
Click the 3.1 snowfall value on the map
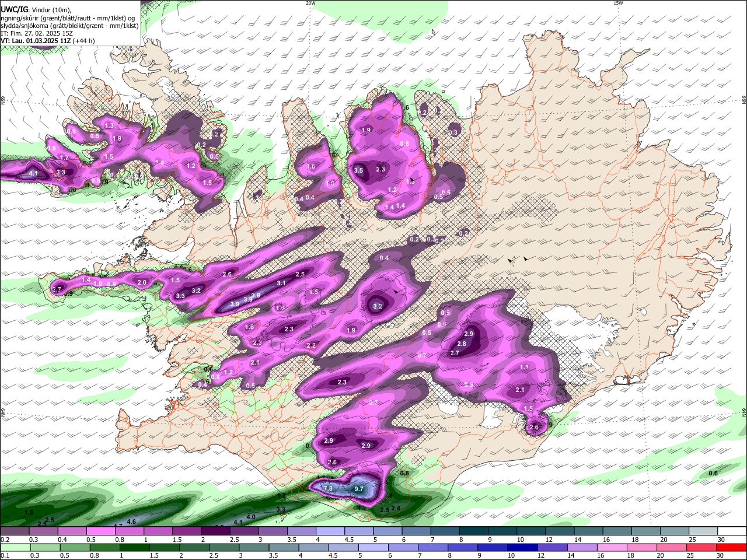[x=281, y=283]
